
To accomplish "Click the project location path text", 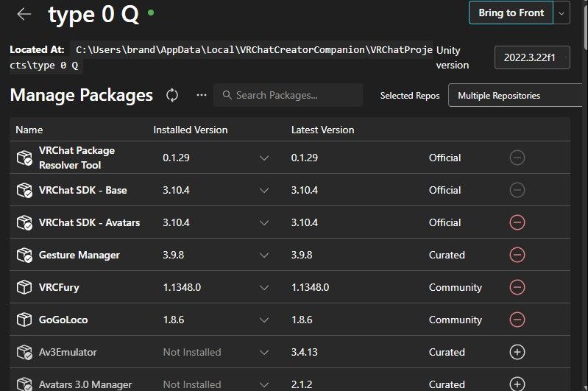I will [x=222, y=57].
